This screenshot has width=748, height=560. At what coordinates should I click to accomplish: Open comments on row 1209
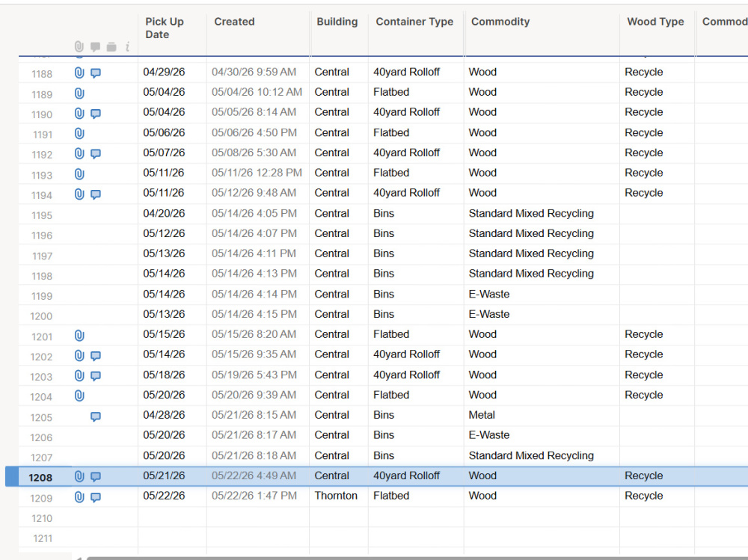click(x=96, y=497)
